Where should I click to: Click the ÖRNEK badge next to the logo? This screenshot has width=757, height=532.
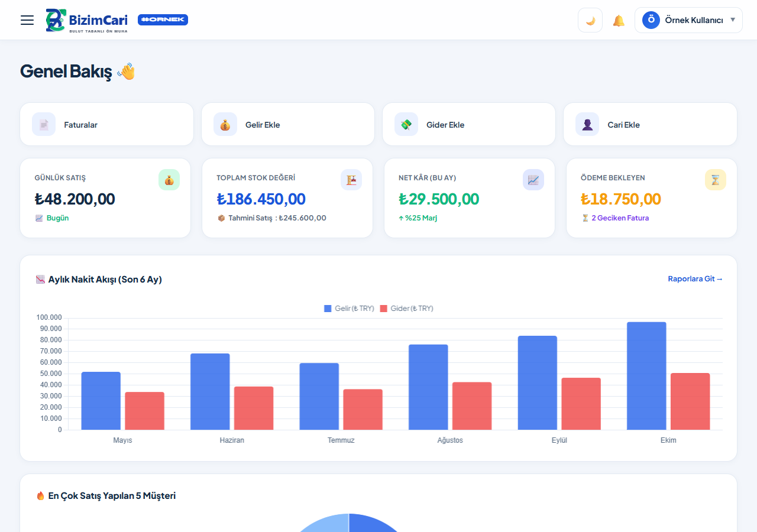(x=163, y=20)
